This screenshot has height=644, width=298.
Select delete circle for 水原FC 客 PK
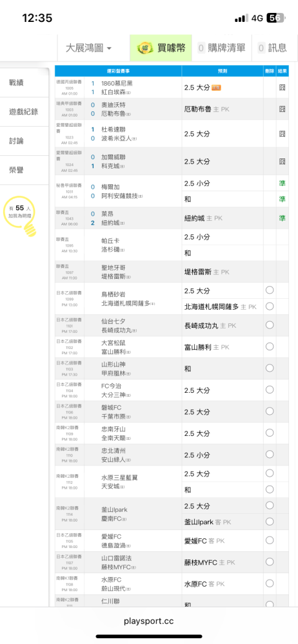click(x=270, y=583)
